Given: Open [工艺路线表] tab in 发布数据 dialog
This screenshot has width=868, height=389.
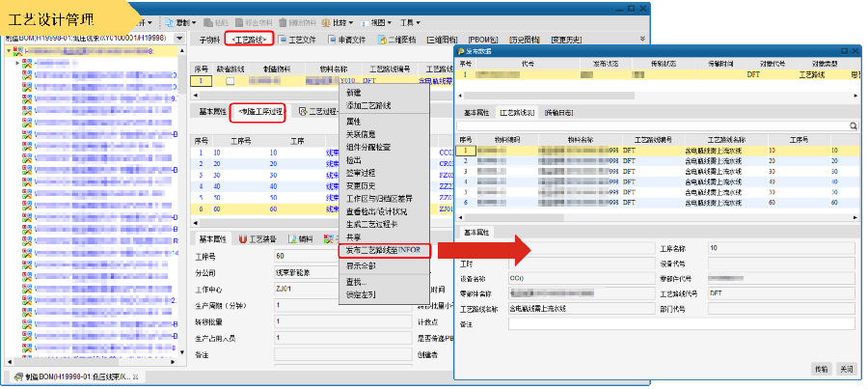Looking at the screenshot, I should tap(517, 113).
